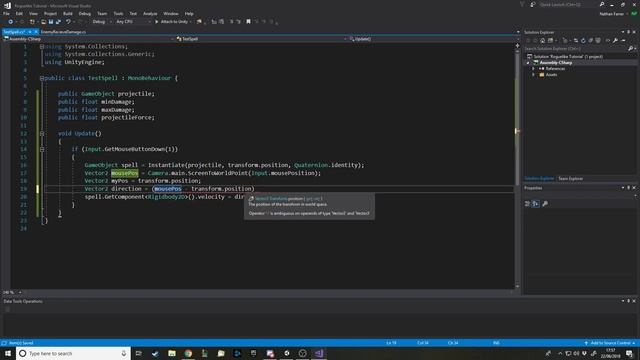The width and height of the screenshot is (640, 360).
Task: Collapse the Update method code block
Action: 42,133
